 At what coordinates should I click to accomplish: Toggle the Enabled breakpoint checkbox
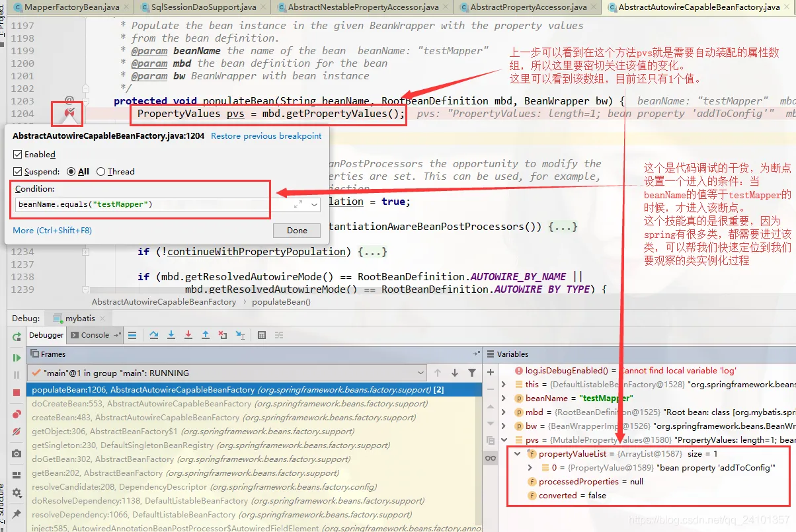tap(18, 154)
